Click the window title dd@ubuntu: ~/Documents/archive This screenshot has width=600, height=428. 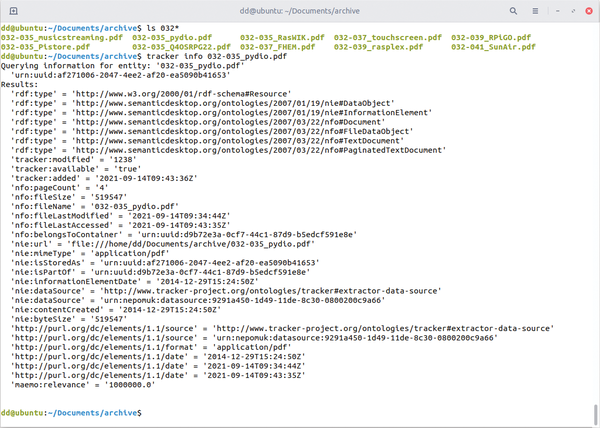click(x=300, y=11)
